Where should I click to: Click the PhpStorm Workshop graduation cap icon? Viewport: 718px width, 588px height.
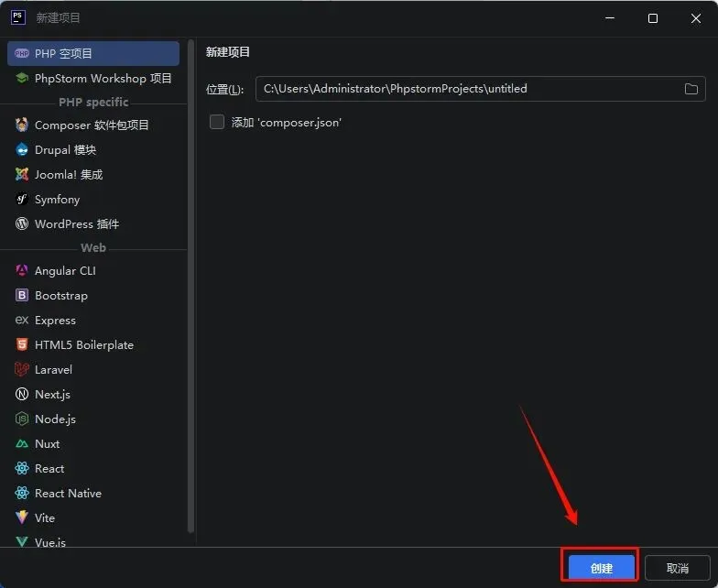(22, 79)
